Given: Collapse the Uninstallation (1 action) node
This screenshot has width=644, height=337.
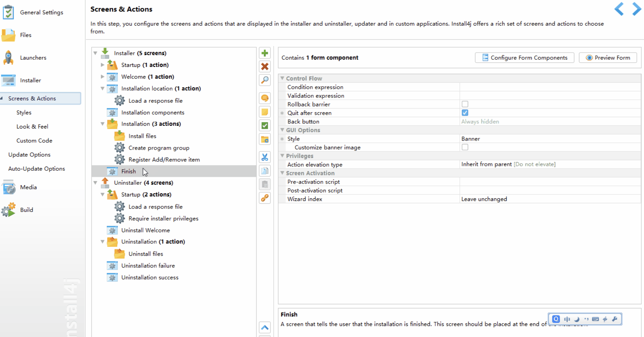Looking at the screenshot, I should pyautogui.click(x=102, y=242).
